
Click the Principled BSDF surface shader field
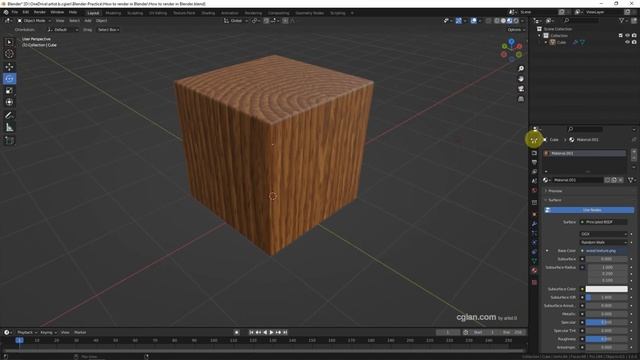pos(603,222)
